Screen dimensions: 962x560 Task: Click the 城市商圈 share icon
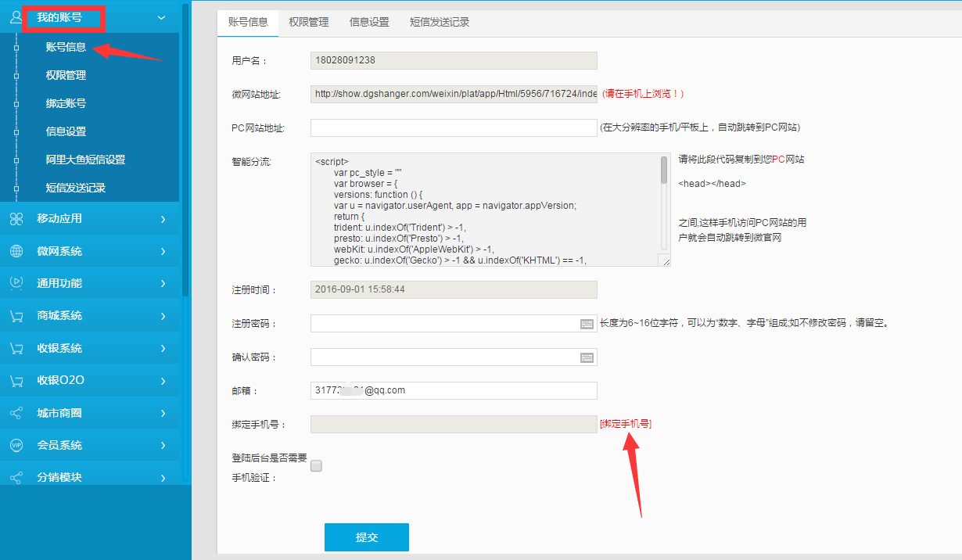(x=16, y=413)
